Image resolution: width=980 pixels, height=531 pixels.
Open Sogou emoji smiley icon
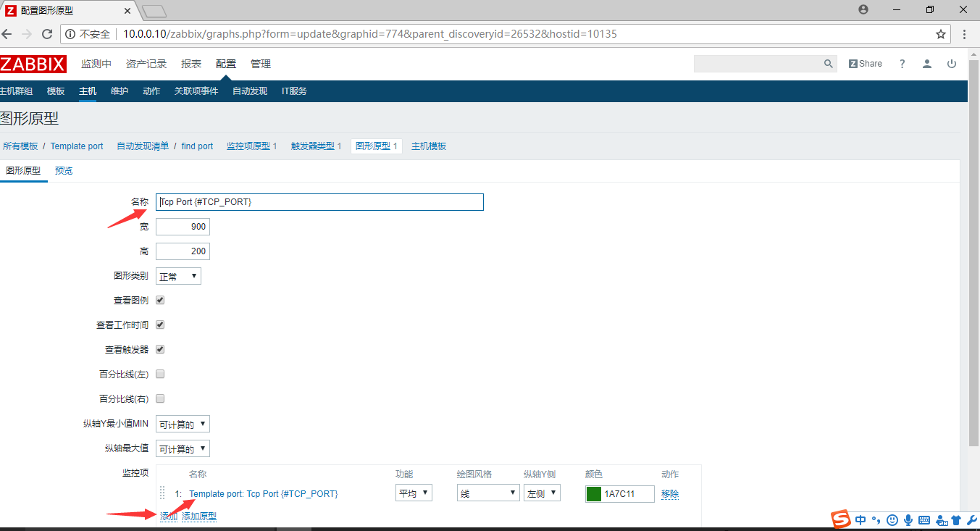(x=892, y=520)
